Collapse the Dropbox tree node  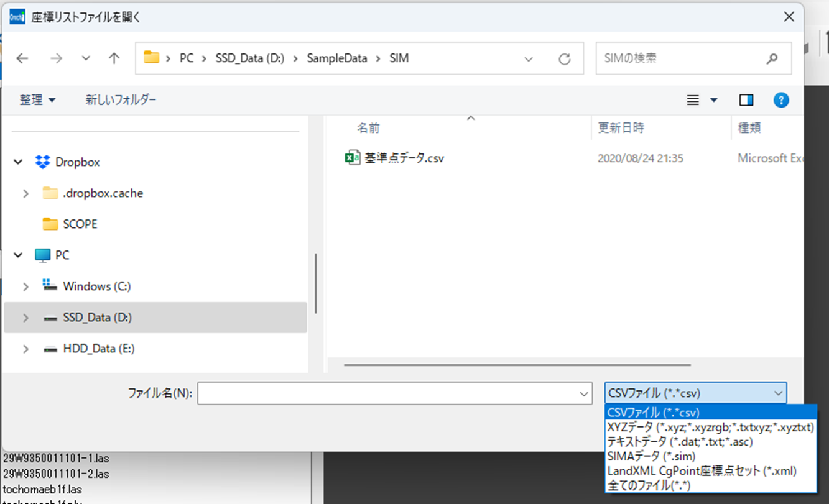tap(18, 162)
